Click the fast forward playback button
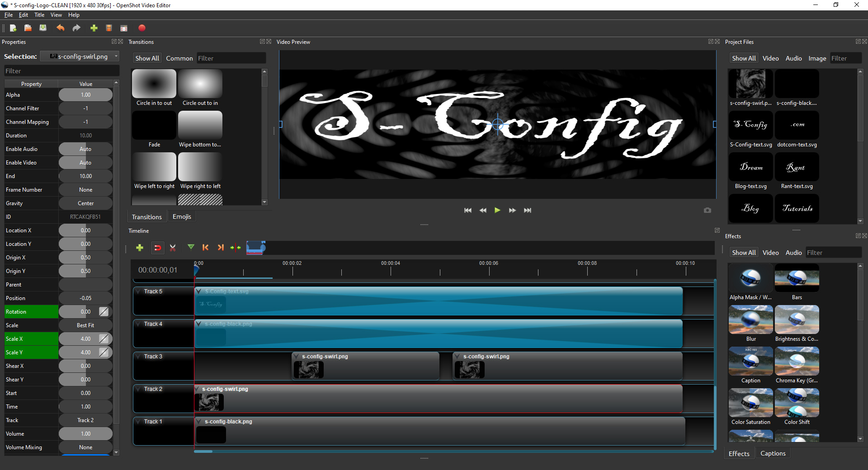The image size is (868, 470). click(512, 210)
